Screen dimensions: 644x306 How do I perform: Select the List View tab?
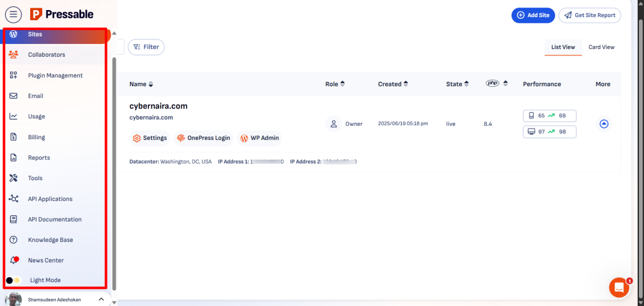click(x=563, y=47)
